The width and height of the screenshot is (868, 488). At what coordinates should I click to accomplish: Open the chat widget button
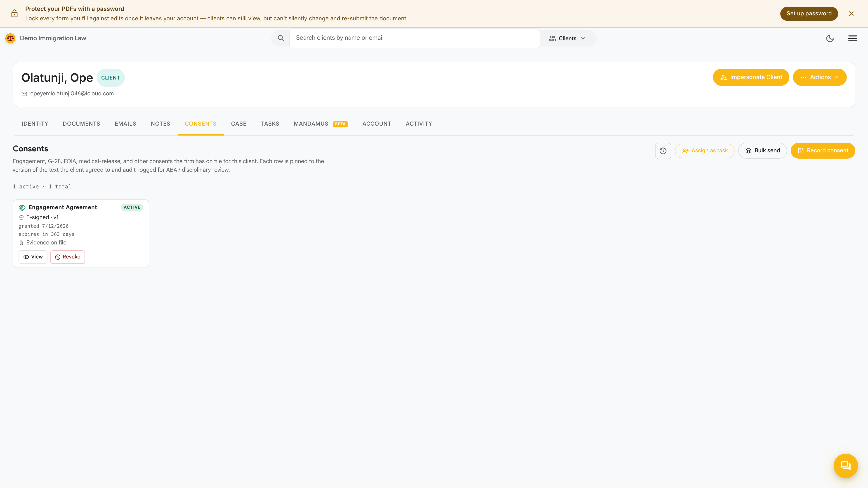tap(845, 466)
